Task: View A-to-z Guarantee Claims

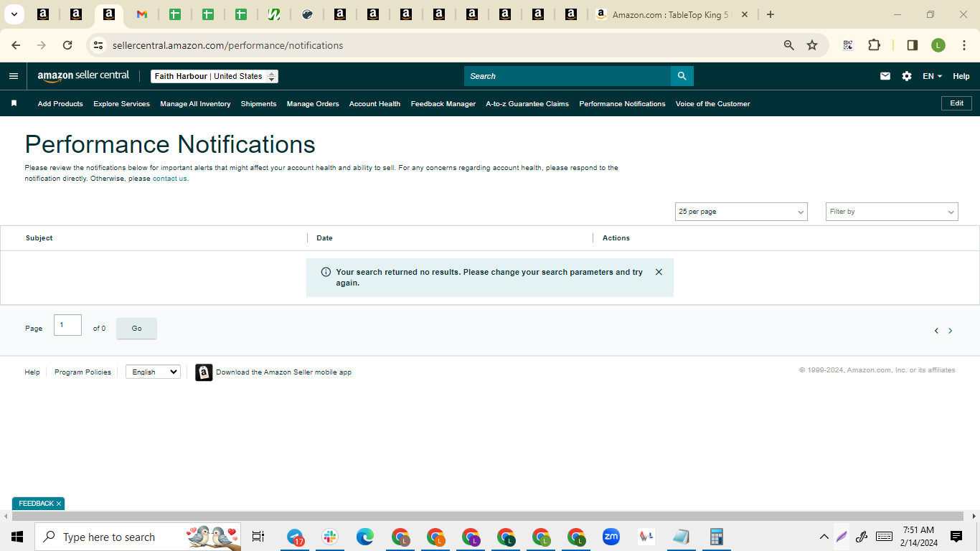Action: coord(527,104)
